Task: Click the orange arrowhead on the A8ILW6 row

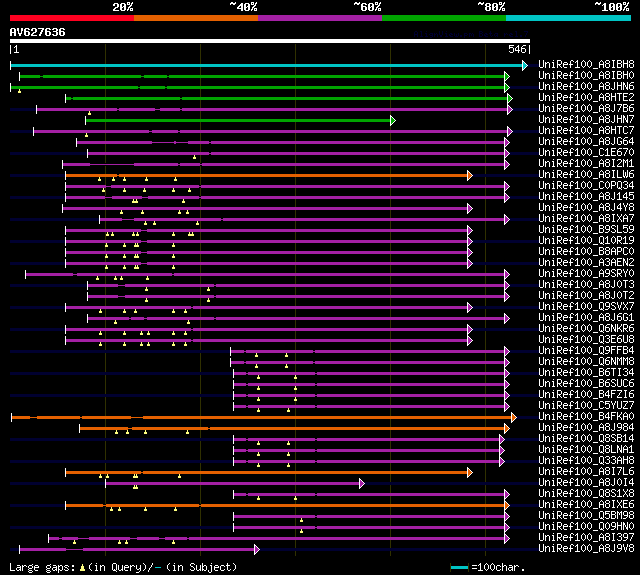Action: (x=469, y=175)
